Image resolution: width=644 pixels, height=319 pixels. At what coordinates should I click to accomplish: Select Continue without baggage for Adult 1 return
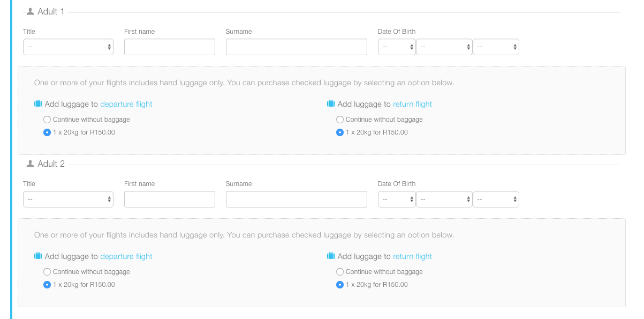tap(340, 120)
